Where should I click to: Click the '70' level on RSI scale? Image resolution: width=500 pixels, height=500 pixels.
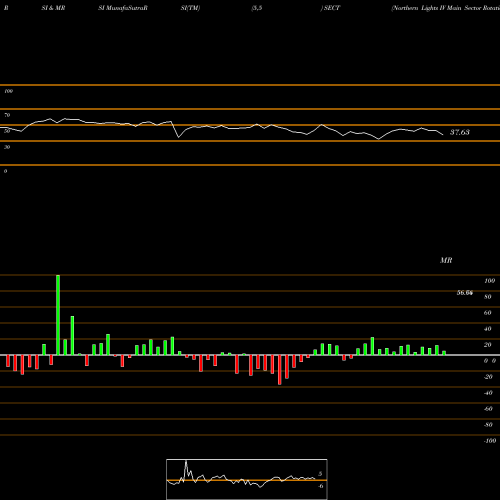tap(7, 115)
